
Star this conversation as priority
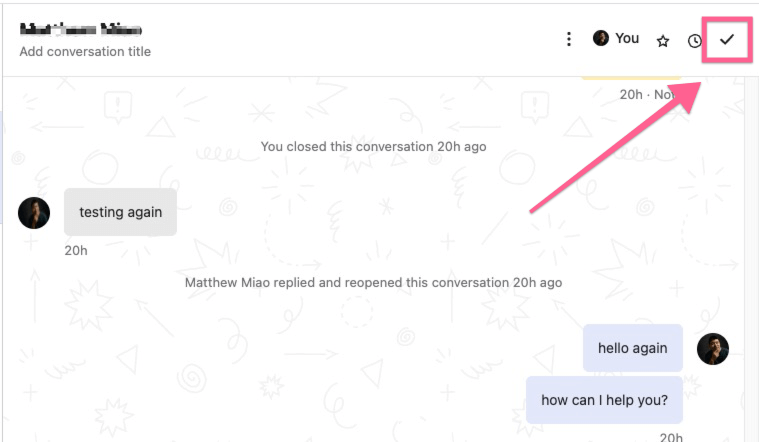tap(662, 41)
